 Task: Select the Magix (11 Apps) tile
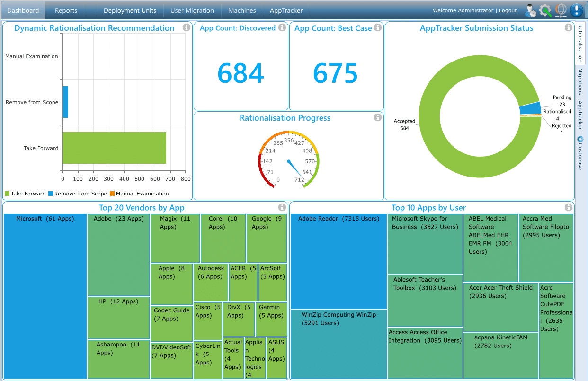click(x=175, y=238)
